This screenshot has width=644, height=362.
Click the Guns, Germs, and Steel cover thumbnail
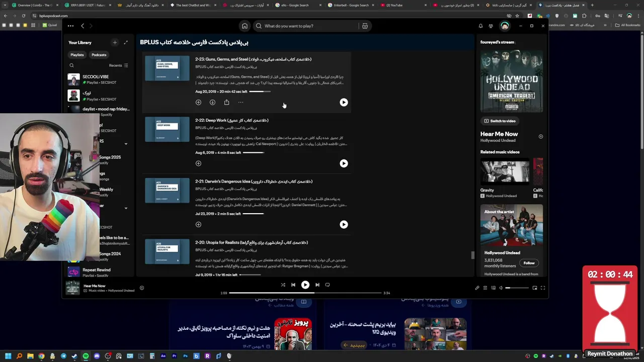pyautogui.click(x=167, y=68)
